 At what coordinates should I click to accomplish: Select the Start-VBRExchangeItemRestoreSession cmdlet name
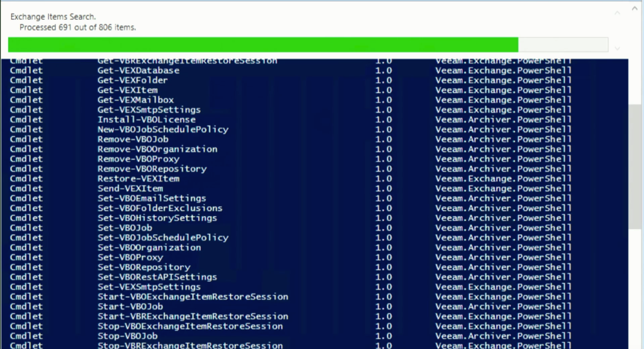(x=193, y=316)
